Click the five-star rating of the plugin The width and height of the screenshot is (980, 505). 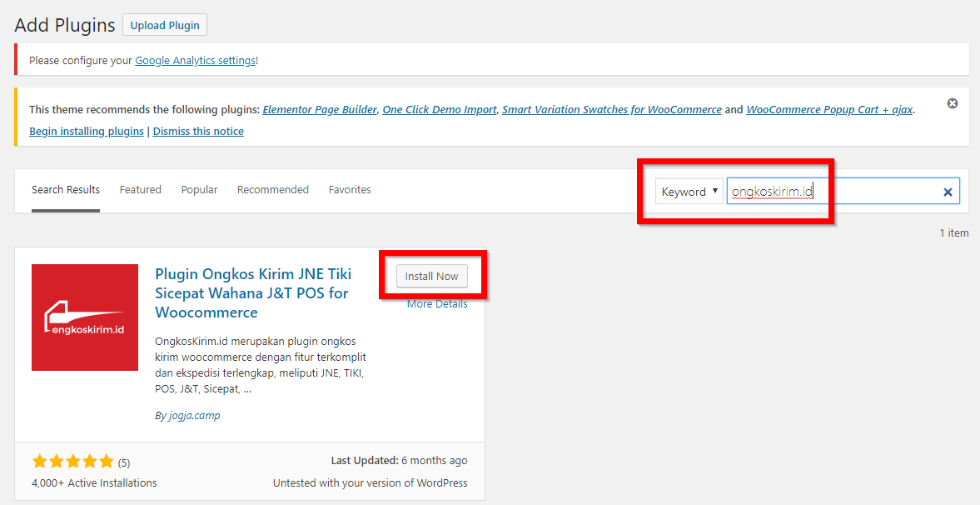click(73, 462)
